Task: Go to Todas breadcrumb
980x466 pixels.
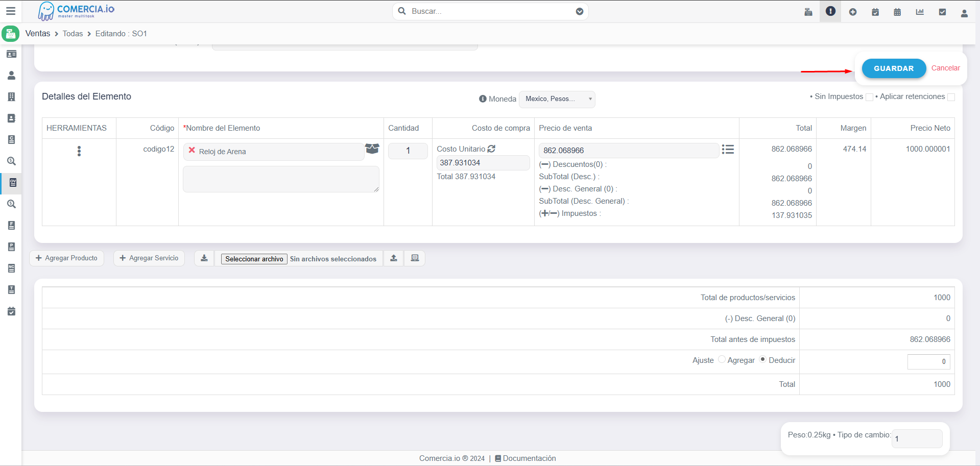Action: [x=73, y=34]
